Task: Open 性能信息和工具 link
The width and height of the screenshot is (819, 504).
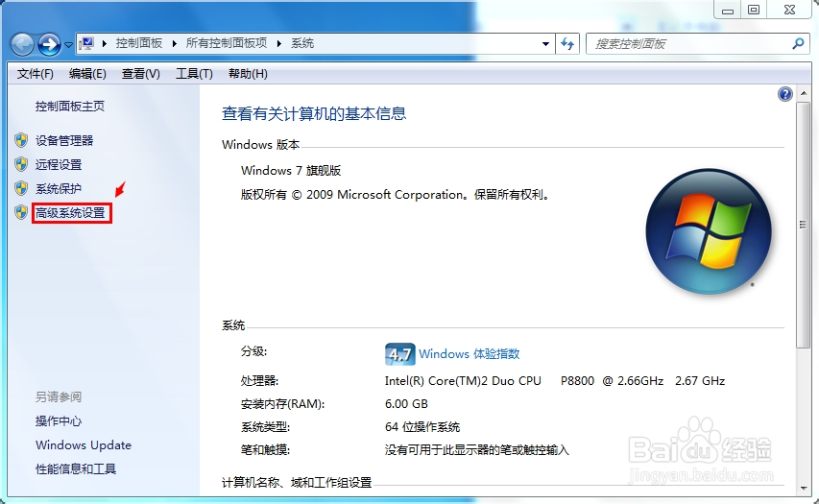Action: [x=76, y=469]
